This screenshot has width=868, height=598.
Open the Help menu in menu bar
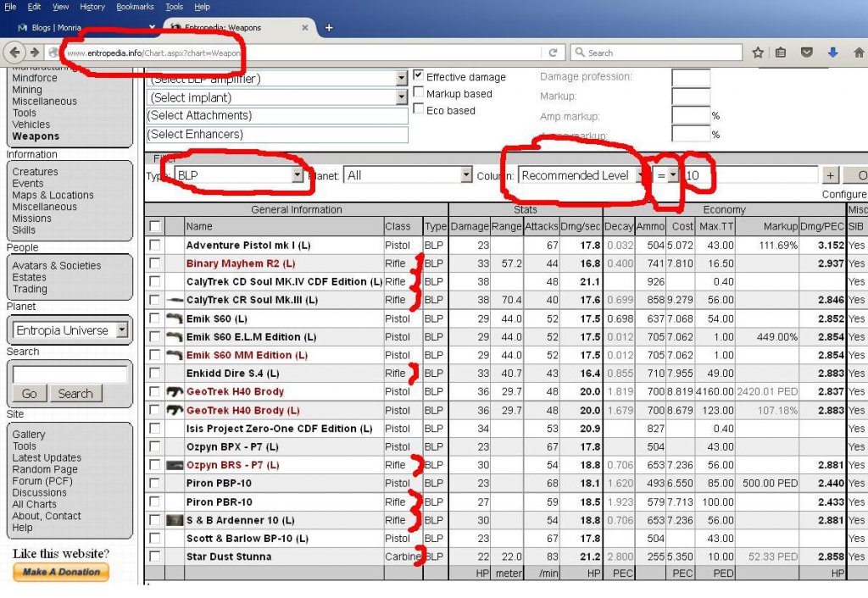coord(202,7)
